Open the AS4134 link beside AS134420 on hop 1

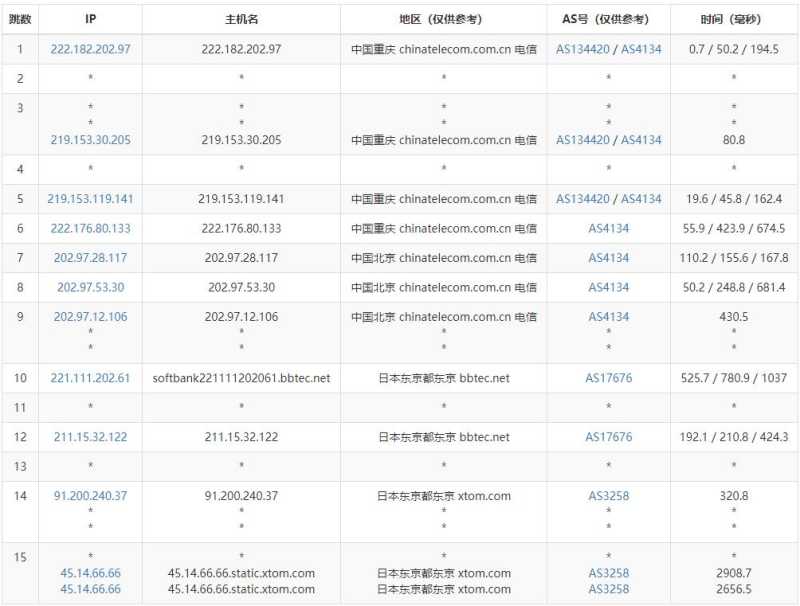click(x=642, y=48)
